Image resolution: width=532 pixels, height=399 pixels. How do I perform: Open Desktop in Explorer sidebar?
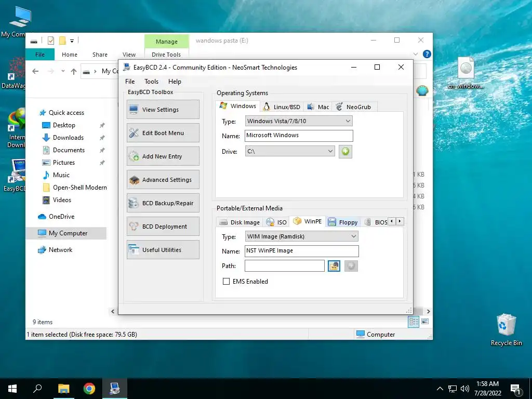pos(64,125)
